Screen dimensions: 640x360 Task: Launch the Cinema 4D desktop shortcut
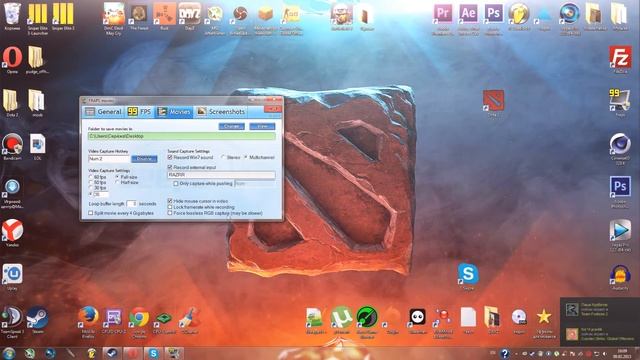click(x=620, y=149)
